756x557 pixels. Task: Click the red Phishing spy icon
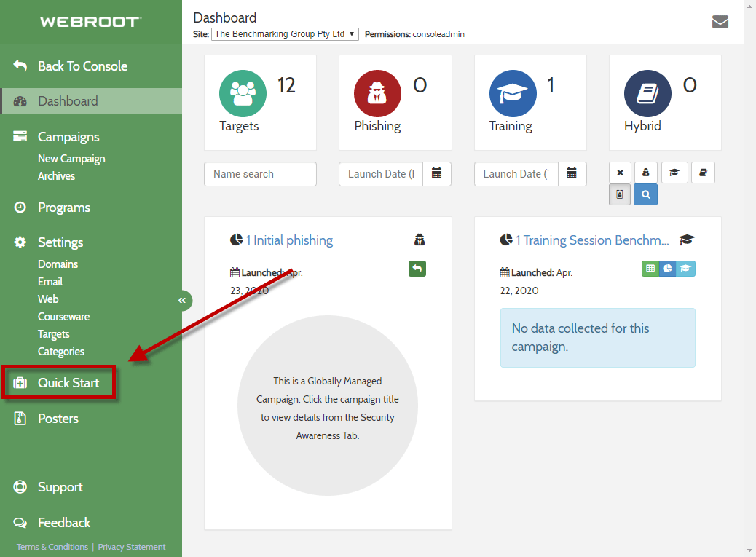tap(377, 93)
